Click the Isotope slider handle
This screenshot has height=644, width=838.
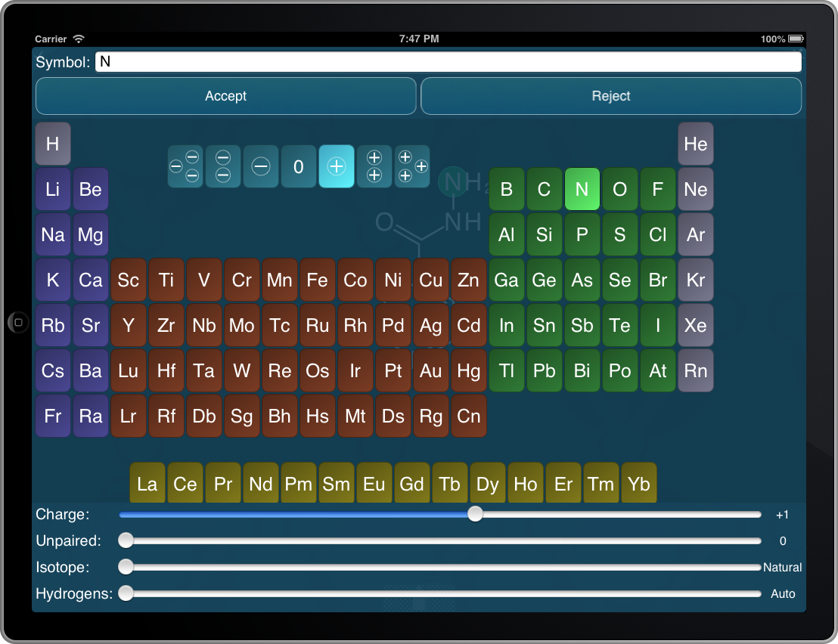tap(126, 567)
